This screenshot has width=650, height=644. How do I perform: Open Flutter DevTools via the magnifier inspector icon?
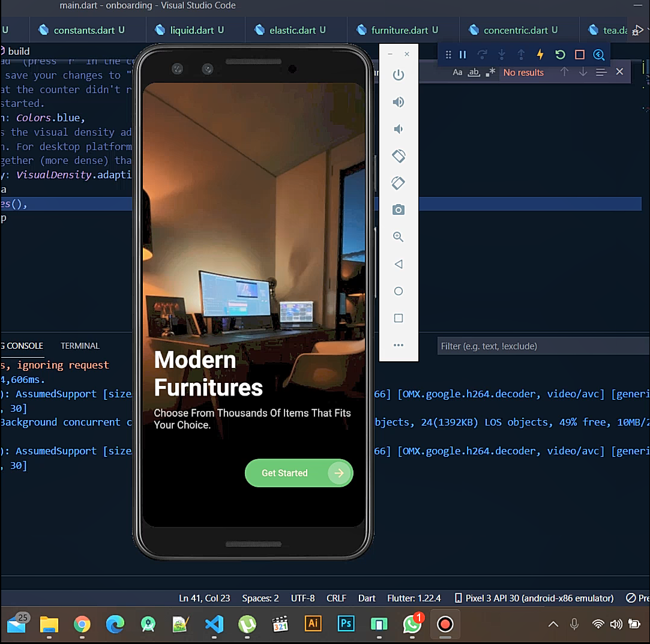click(598, 54)
